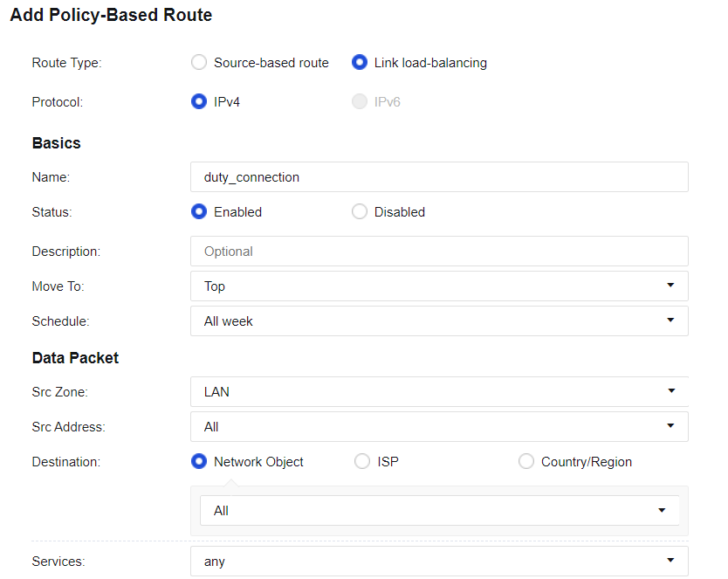Choose Link load-balancing route type
Image resolution: width=728 pixels, height=579 pixels.
click(x=360, y=63)
